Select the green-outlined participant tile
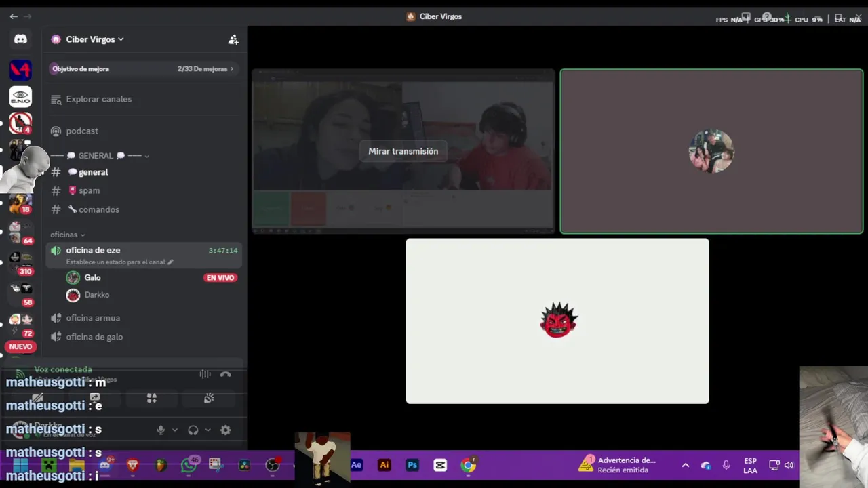Image resolution: width=868 pixels, height=488 pixels. [x=711, y=151]
